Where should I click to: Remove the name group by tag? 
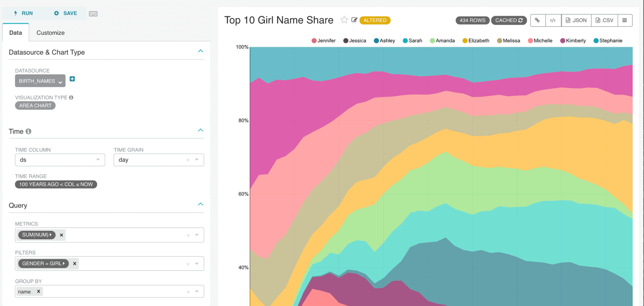pyautogui.click(x=39, y=292)
